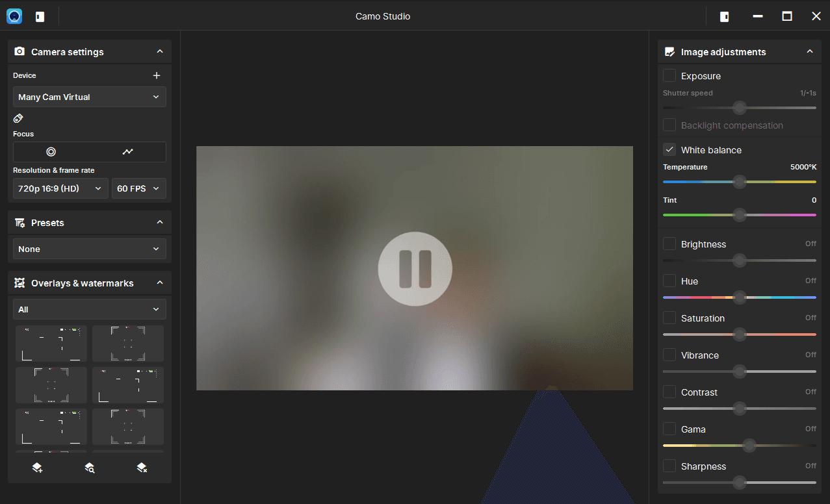Remove overlay with the layer X icon
This screenshot has height=504, width=830.
(142, 468)
